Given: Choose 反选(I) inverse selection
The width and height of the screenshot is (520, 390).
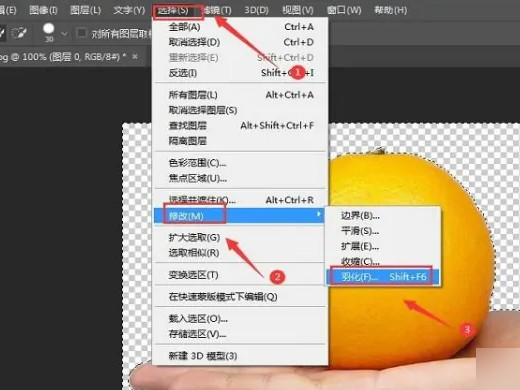Looking at the screenshot, I should coord(240,73).
